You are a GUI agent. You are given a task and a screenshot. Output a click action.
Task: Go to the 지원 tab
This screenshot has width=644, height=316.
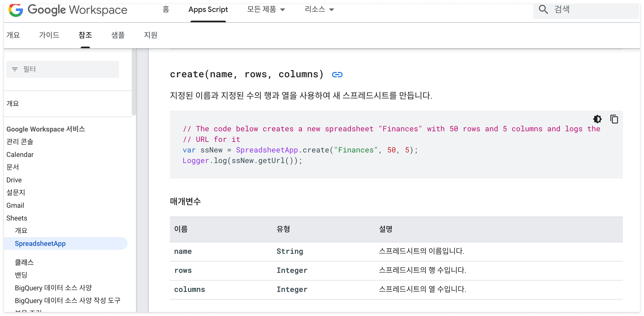(151, 35)
